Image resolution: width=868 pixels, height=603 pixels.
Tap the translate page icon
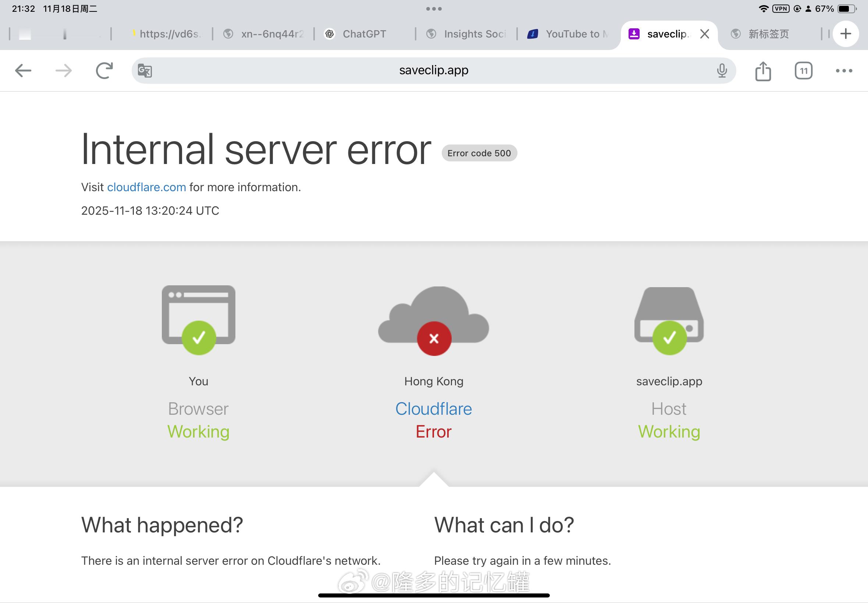click(145, 71)
